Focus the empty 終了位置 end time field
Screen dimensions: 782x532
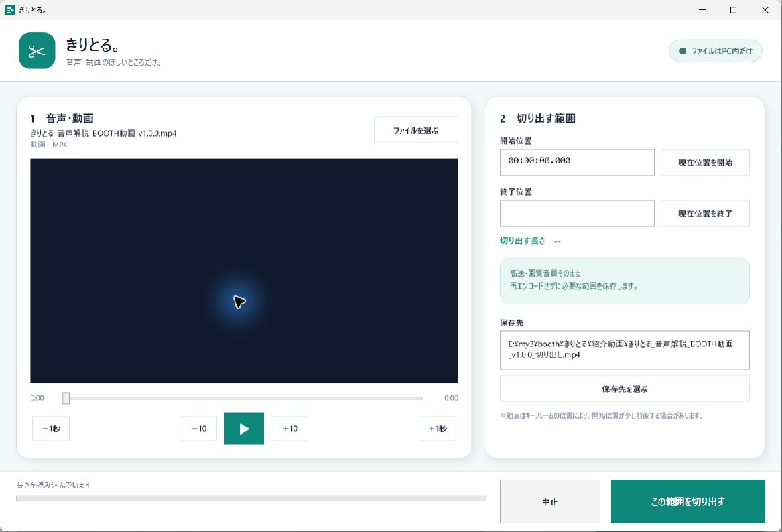577,213
